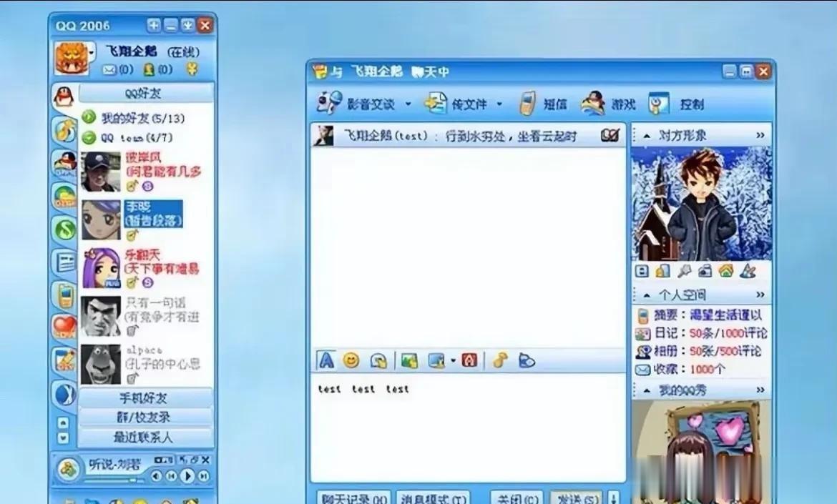Open the news list sidebar icon
The height and width of the screenshot is (504, 837).
(65, 262)
